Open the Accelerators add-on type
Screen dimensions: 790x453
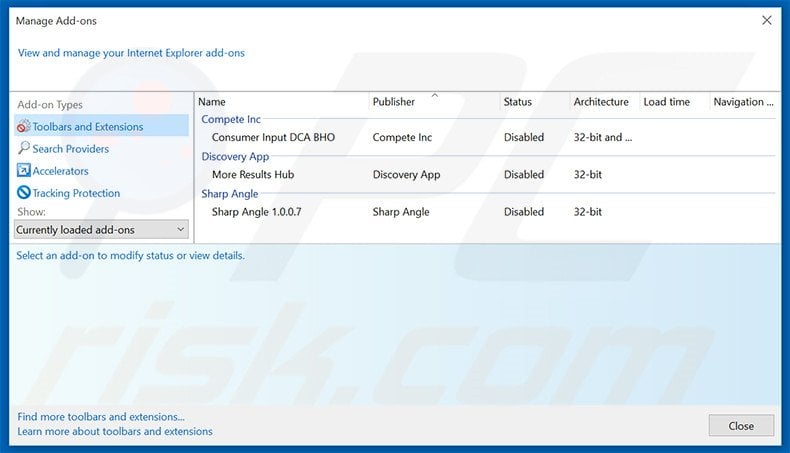[x=60, y=171]
